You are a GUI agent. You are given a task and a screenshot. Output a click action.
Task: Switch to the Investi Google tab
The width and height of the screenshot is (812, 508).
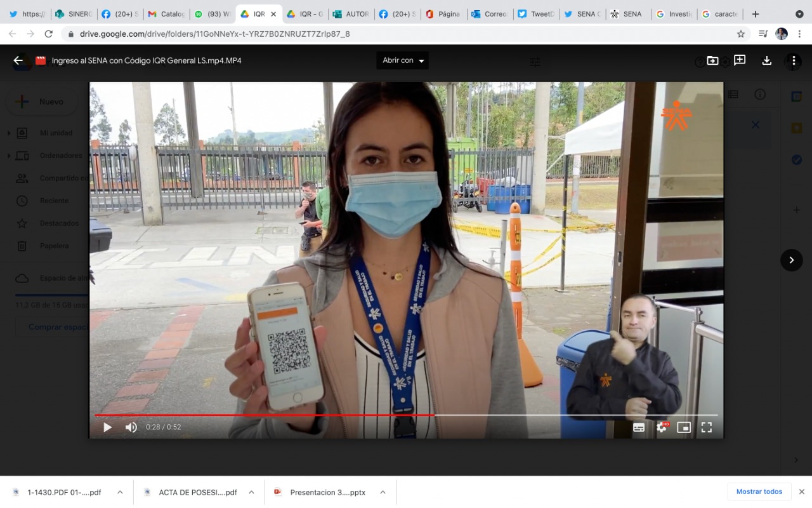pos(674,14)
